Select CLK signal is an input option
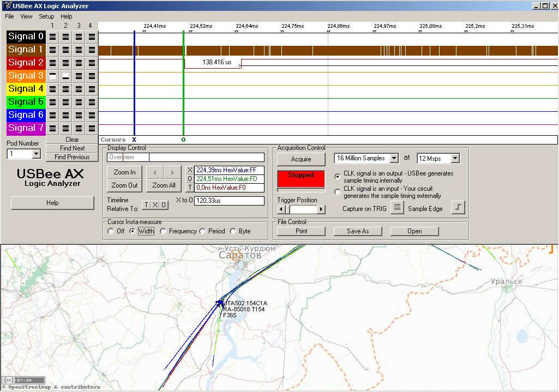Viewport: 559px width, 392px height. click(x=337, y=192)
